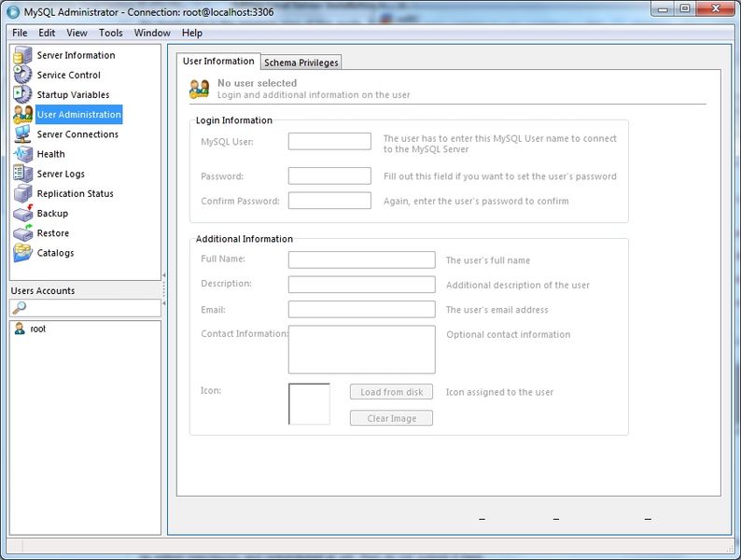Minimize the MySQL Administrator window
The width and height of the screenshot is (741, 560).
tap(663, 8)
